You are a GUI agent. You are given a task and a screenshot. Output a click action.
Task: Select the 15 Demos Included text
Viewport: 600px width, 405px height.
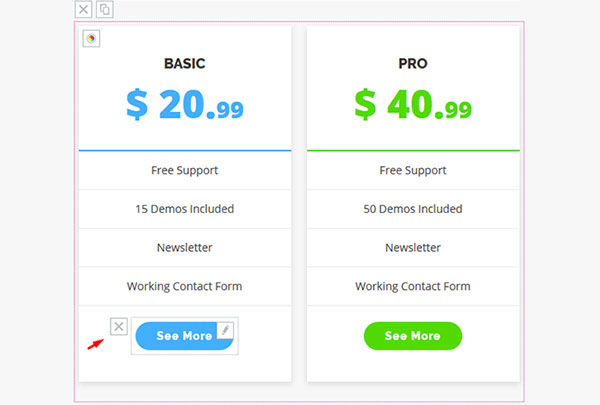point(184,209)
